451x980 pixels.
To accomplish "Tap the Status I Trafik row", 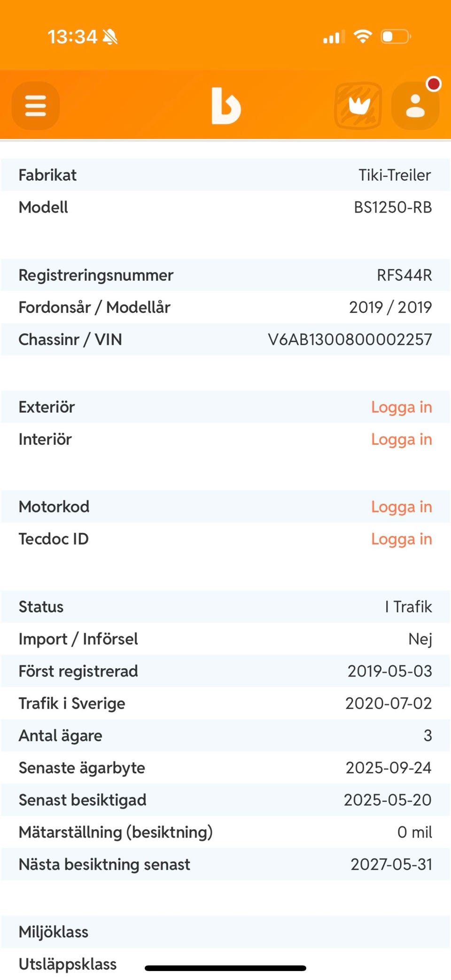I will tap(225, 607).
